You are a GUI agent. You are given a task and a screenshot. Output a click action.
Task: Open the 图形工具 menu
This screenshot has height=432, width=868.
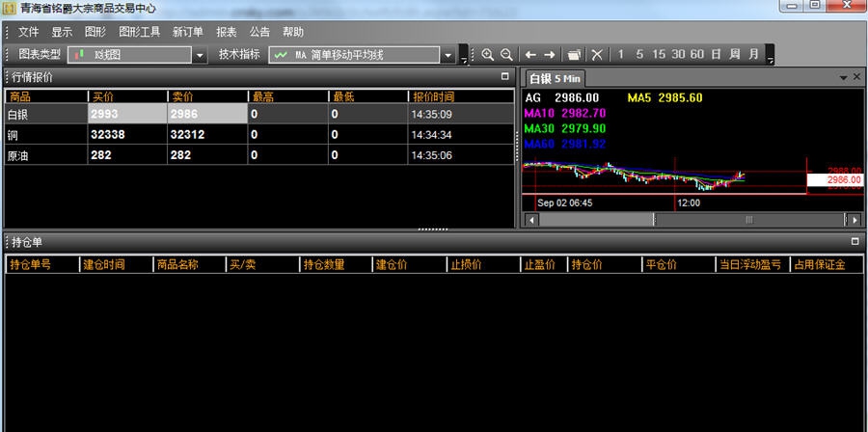point(140,32)
